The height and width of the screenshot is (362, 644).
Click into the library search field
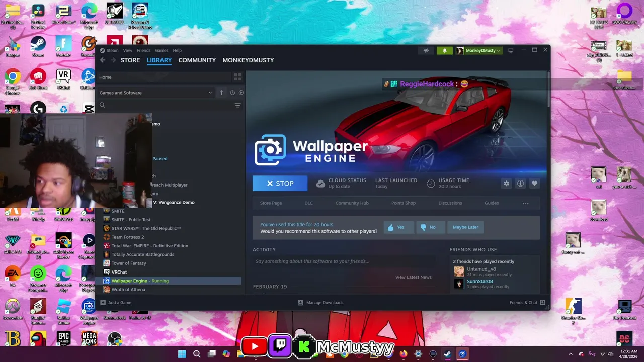coord(165,105)
